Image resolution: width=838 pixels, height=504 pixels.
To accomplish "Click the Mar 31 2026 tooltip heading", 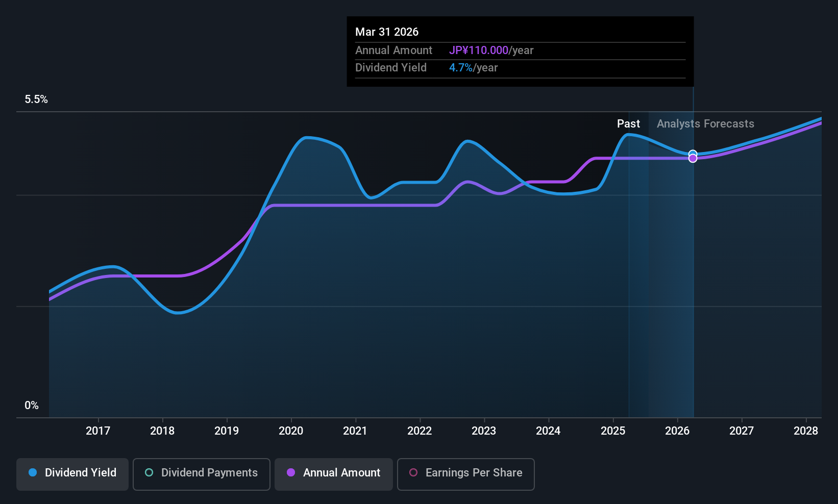I will tap(387, 32).
